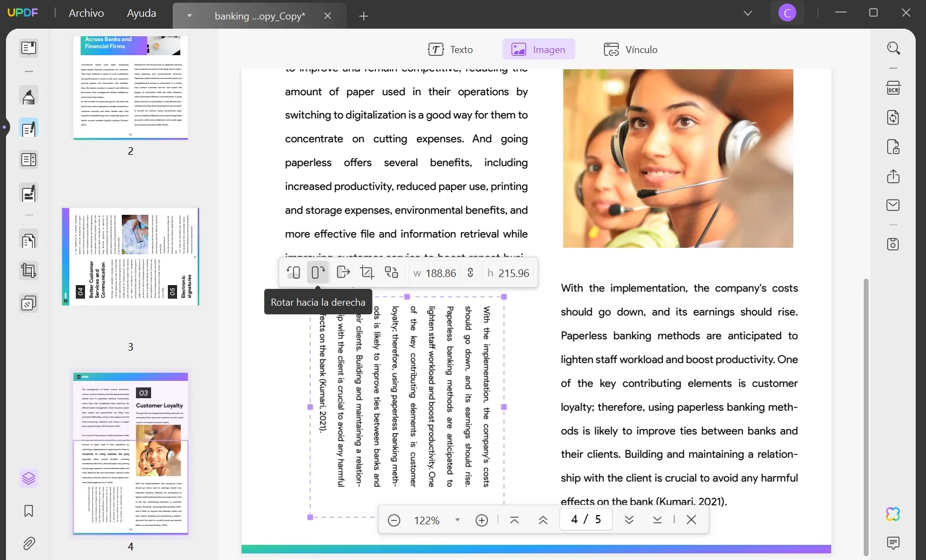Open the Crop Pages tool
Image resolution: width=926 pixels, height=560 pixels.
pos(29,271)
